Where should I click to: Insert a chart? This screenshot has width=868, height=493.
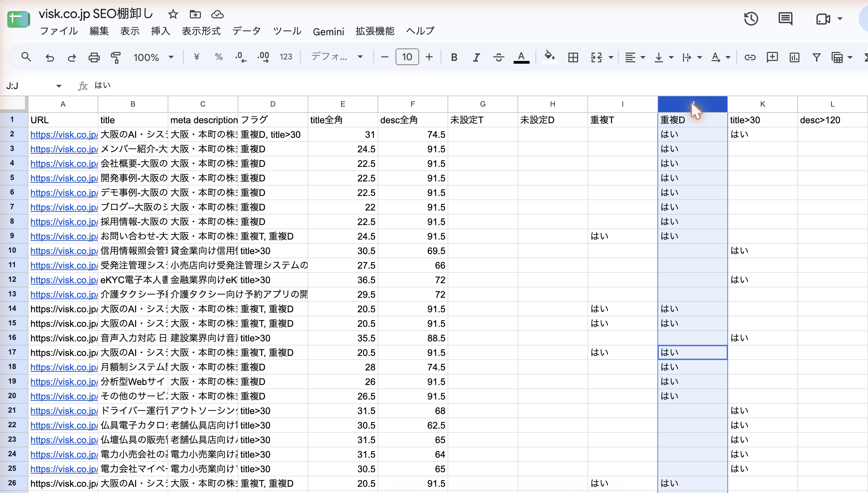click(794, 57)
